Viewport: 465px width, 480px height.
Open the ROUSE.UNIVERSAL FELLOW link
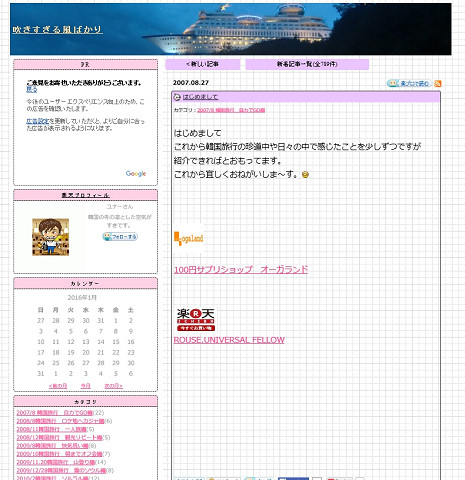[x=229, y=340]
